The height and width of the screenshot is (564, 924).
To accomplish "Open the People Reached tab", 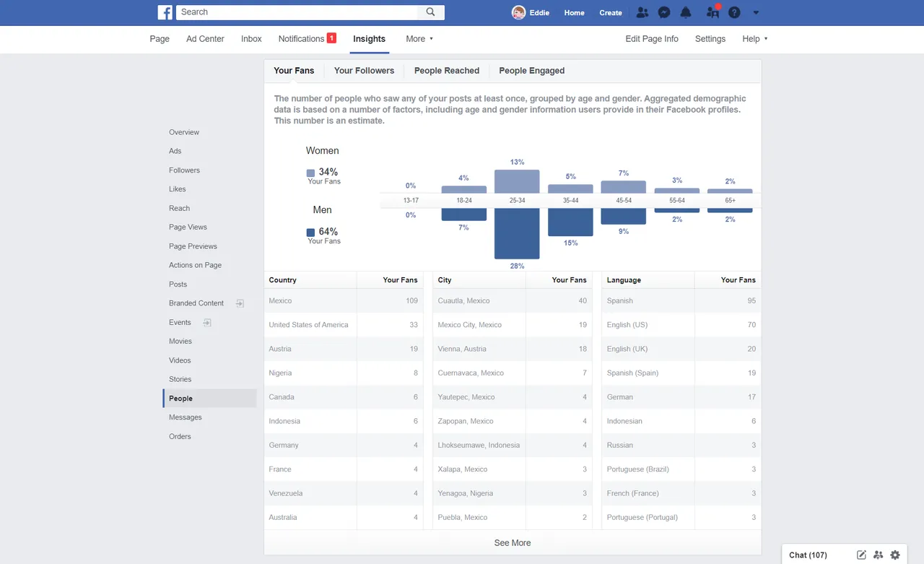I will (x=447, y=71).
